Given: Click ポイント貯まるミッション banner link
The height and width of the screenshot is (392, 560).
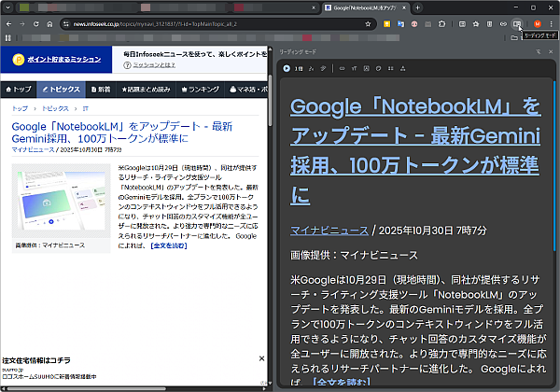Looking at the screenshot, I should [x=63, y=61].
